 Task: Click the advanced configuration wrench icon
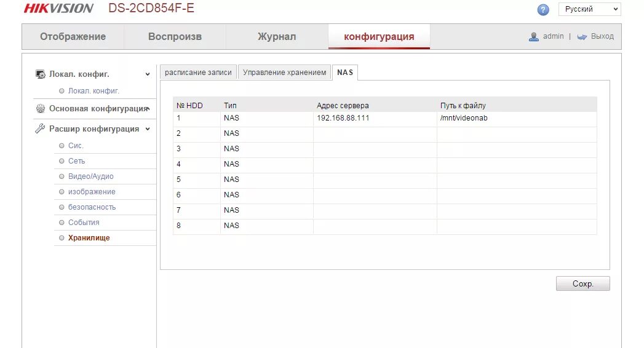40,129
